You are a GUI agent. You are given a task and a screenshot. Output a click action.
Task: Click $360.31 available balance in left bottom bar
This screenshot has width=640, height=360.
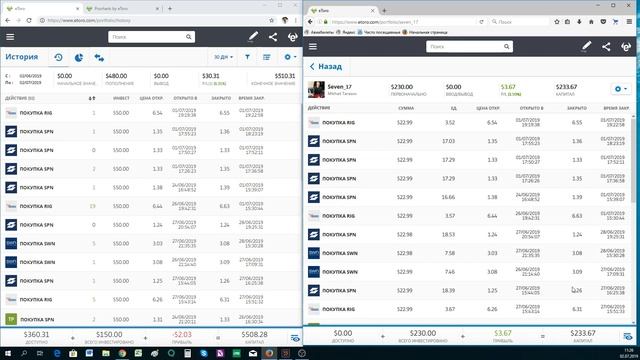[x=36, y=334]
